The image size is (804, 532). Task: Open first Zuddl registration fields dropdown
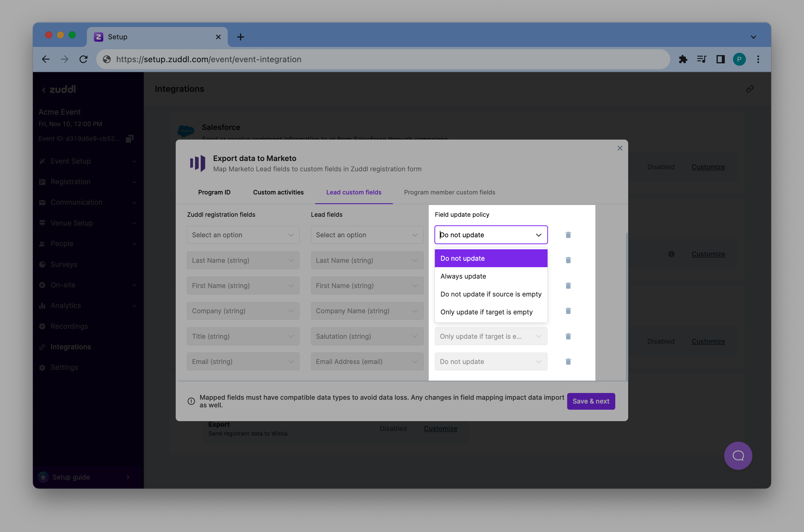[x=243, y=235]
